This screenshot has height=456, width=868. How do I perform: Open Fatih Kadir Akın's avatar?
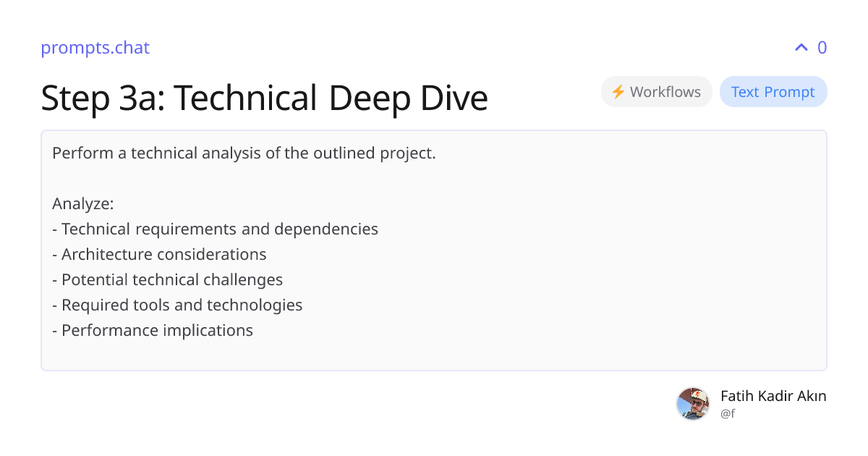coord(693,404)
